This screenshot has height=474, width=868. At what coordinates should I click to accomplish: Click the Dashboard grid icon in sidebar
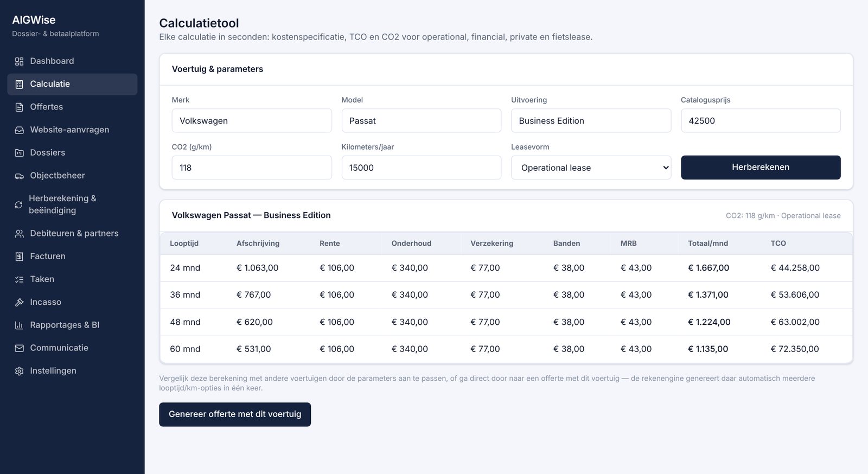(19, 61)
